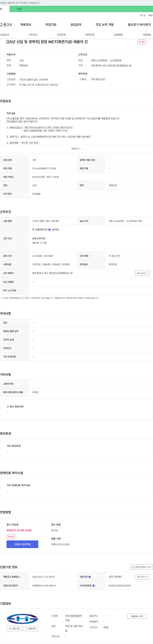Open 지도 보기 dropdown for 근무 예정지
The height and width of the screenshot is (644, 153).
(142, 273)
